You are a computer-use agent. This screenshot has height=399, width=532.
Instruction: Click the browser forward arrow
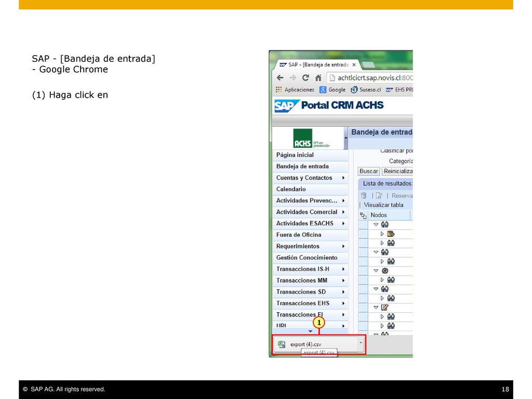pos(292,78)
